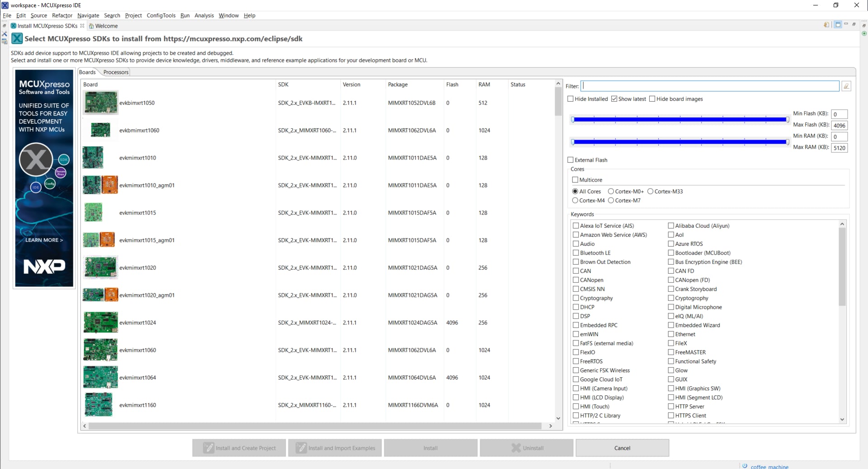This screenshot has width=868, height=469.
Task: Close the Install MCUXpresso SDKs tab
Action: pyautogui.click(x=82, y=26)
